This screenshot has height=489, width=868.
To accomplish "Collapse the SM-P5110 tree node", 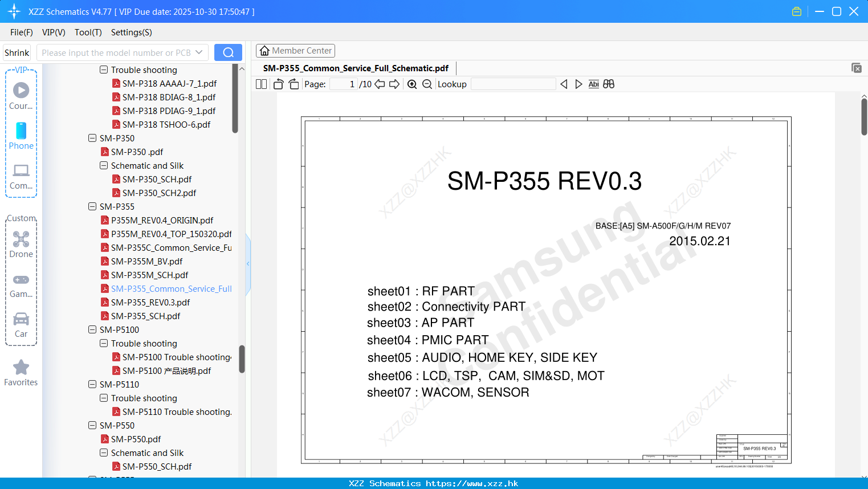I will coord(92,384).
